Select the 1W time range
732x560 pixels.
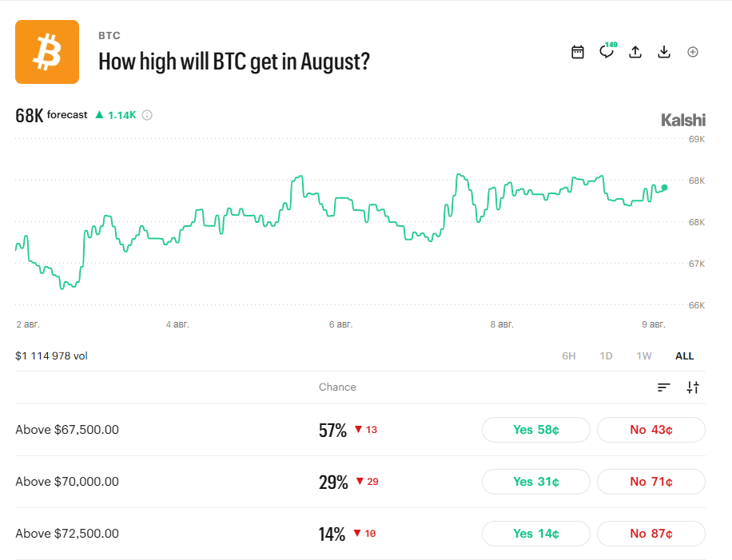644,356
